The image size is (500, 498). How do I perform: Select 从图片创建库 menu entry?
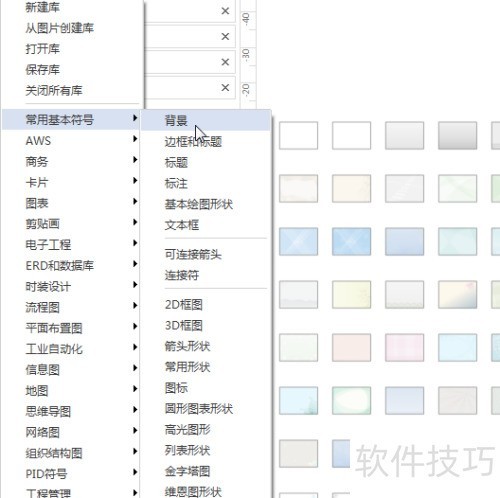point(60,28)
